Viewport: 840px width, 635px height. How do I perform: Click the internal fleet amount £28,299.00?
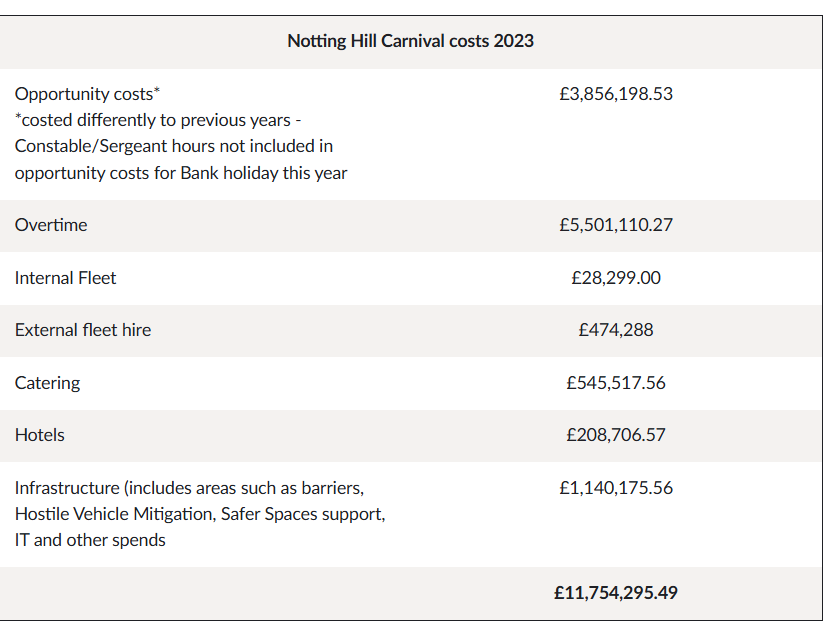click(x=616, y=278)
